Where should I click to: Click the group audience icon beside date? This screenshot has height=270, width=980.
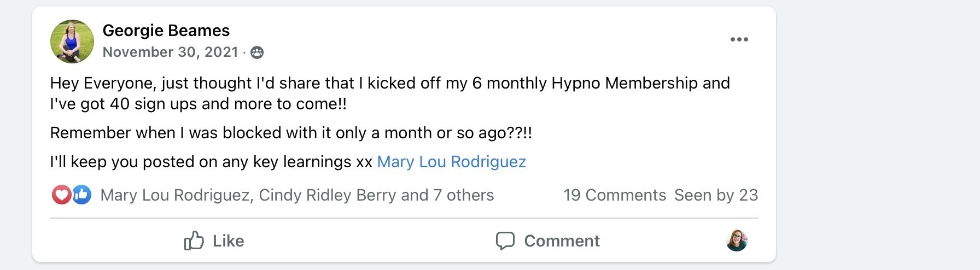(x=257, y=52)
